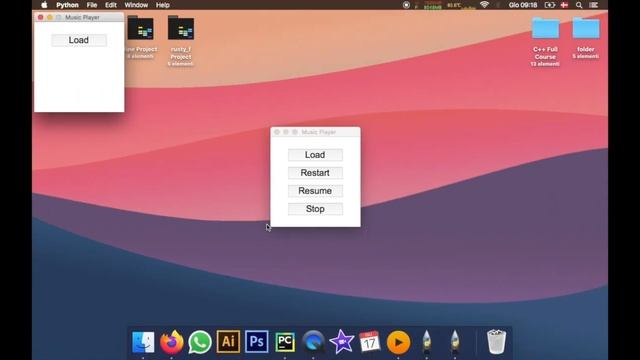
Task: Click Load in the top-left Music Player window
Action: [79, 40]
